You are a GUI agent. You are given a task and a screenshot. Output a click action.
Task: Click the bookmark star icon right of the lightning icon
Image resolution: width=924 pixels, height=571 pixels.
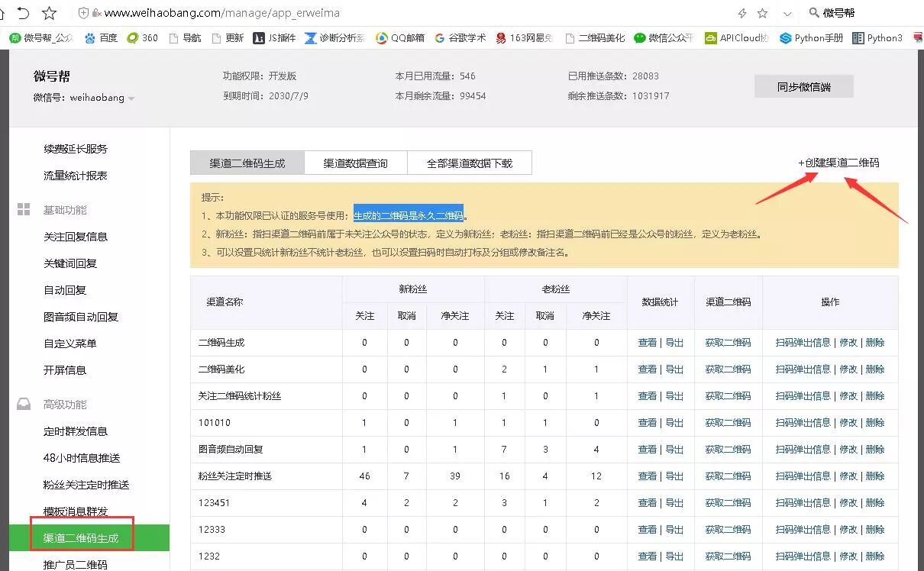tap(762, 13)
